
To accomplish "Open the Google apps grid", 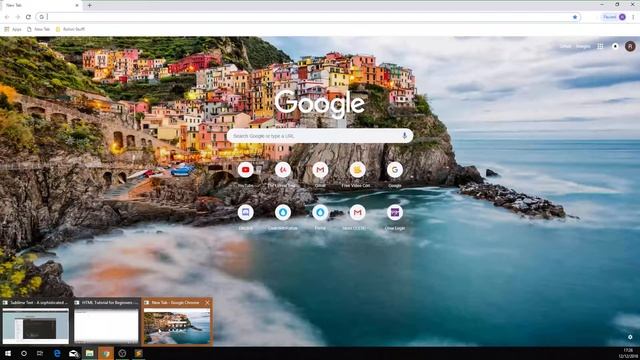I will click(x=600, y=46).
